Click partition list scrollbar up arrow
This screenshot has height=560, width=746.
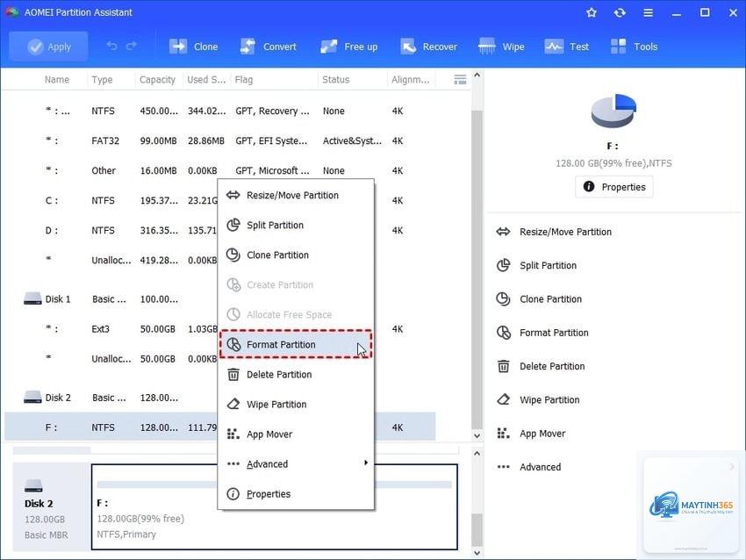tap(477, 75)
